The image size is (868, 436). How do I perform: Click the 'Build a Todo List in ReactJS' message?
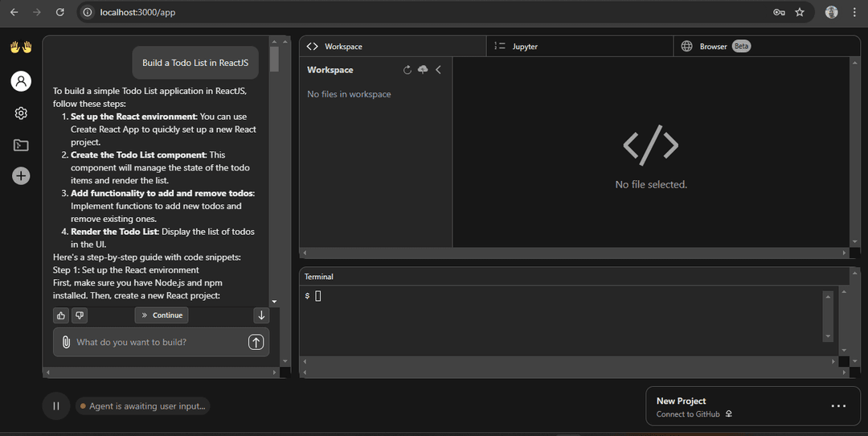195,63
